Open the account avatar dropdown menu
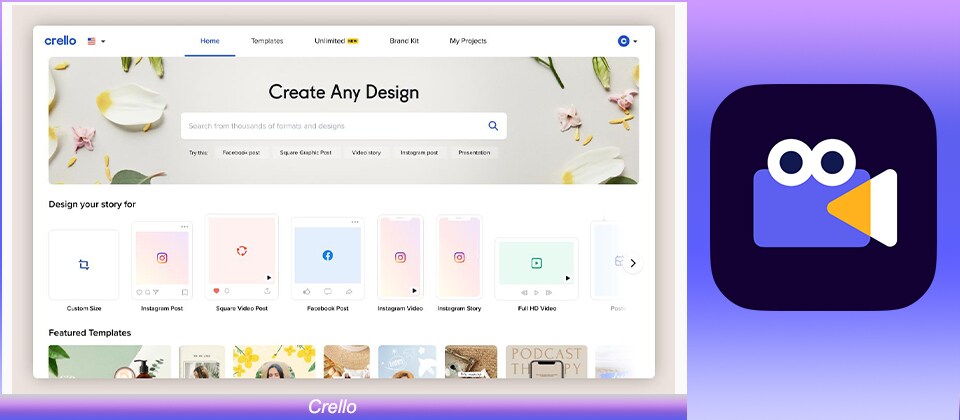The height and width of the screenshot is (420, 960). pyautogui.click(x=628, y=41)
